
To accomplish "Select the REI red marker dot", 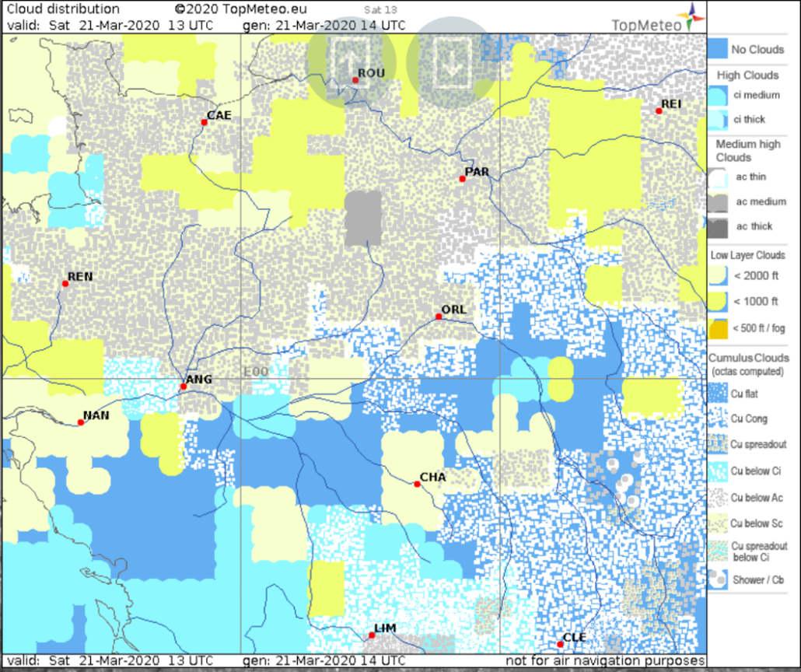I will pyautogui.click(x=659, y=111).
